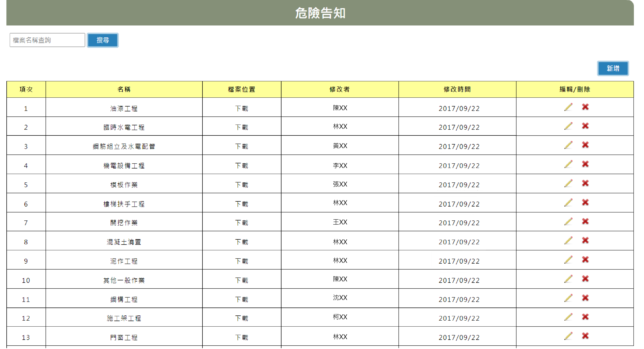Screen dimensions: 644x349
Task: Edit the 樓梯扶手工程 row pencil icon
Action: click(x=568, y=203)
